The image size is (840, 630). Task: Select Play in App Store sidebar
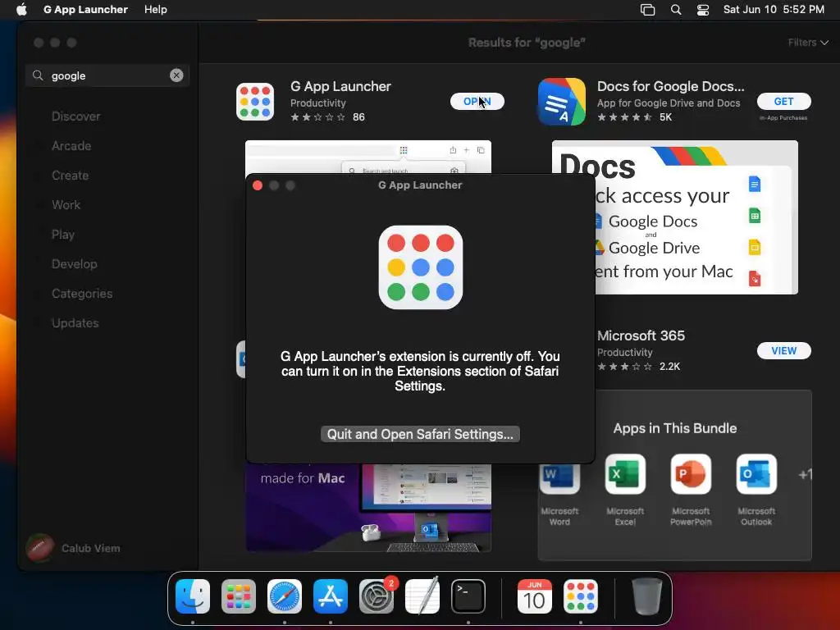(63, 235)
